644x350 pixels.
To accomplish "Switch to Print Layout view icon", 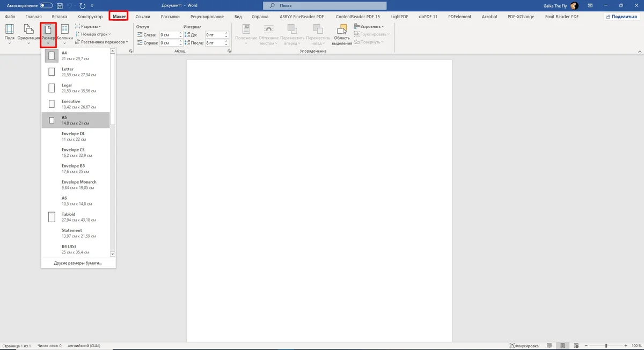I will pos(563,346).
